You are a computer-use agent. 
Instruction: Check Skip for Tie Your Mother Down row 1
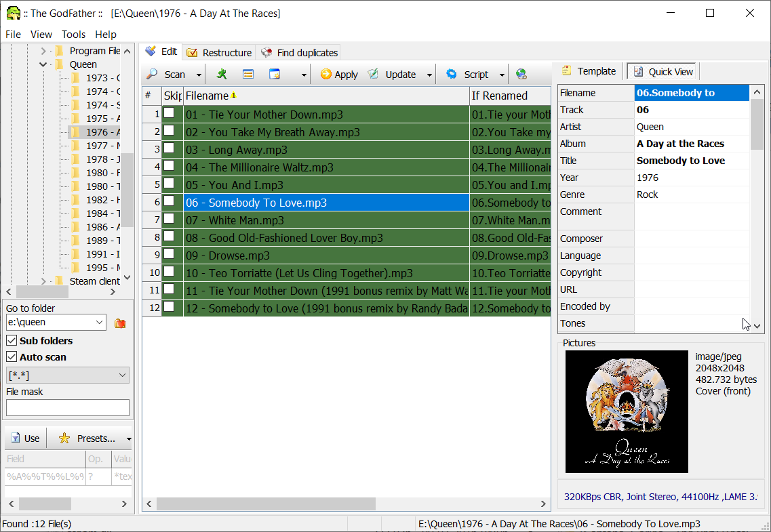click(169, 113)
